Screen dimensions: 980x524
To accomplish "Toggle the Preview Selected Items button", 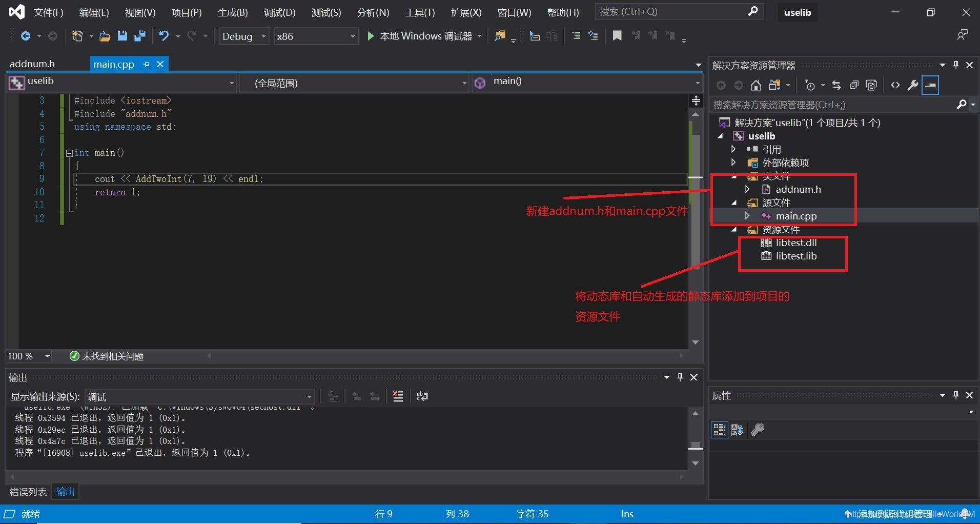I will point(930,85).
